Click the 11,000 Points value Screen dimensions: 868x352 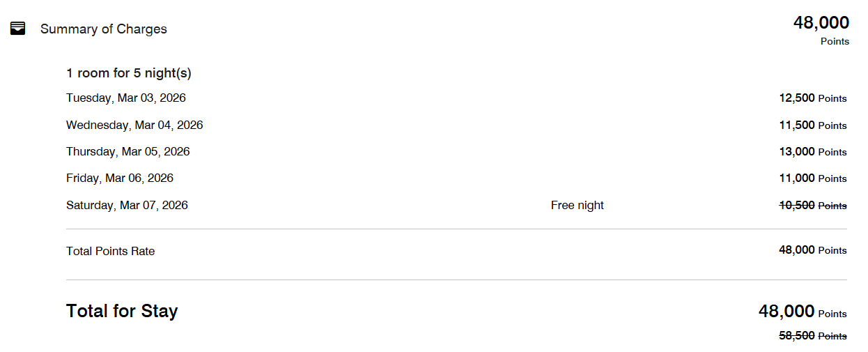813,178
